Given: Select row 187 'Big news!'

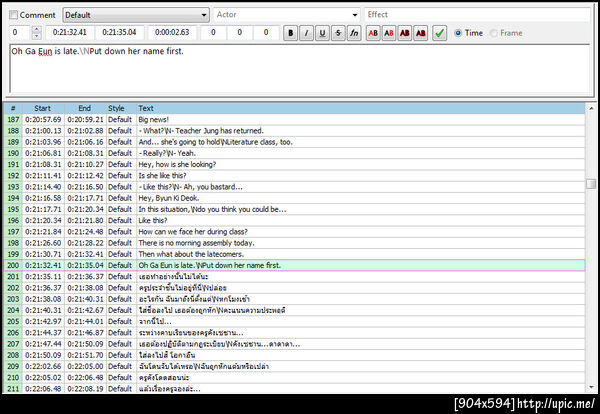Looking at the screenshot, I should pos(294,119).
